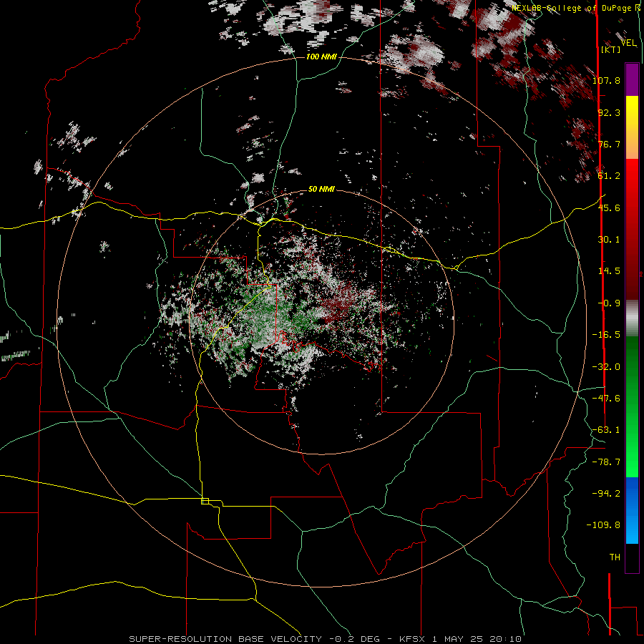The width and height of the screenshot is (644, 644).
Task: Click the TH label on the legend
Action: [615, 557]
